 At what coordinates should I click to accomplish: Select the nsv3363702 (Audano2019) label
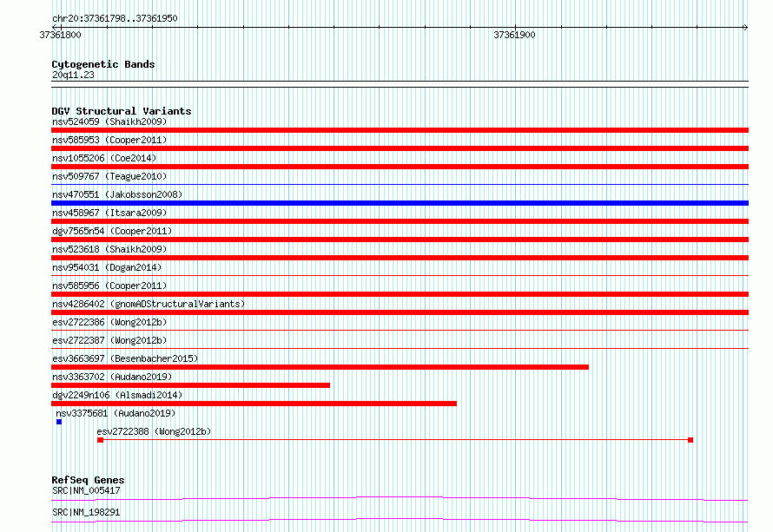[x=112, y=377]
